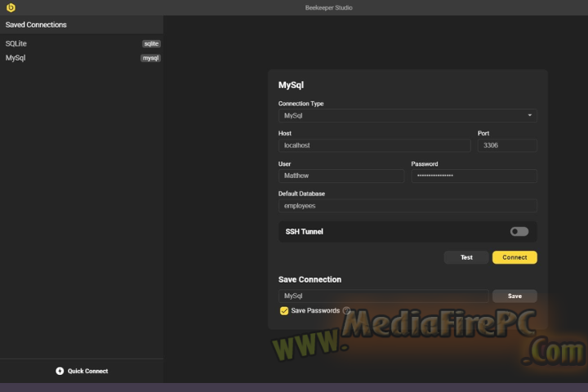
Task: Click the Test button
Action: pyautogui.click(x=466, y=257)
